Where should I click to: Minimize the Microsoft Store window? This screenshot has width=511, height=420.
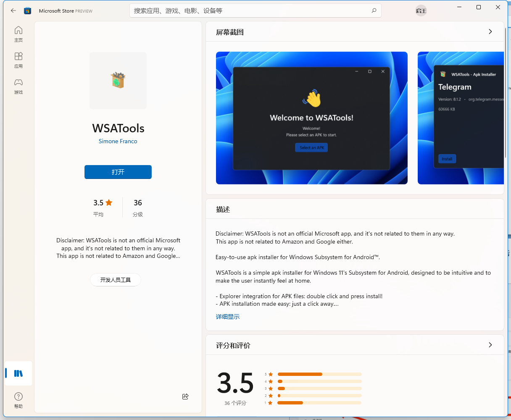(459, 7)
